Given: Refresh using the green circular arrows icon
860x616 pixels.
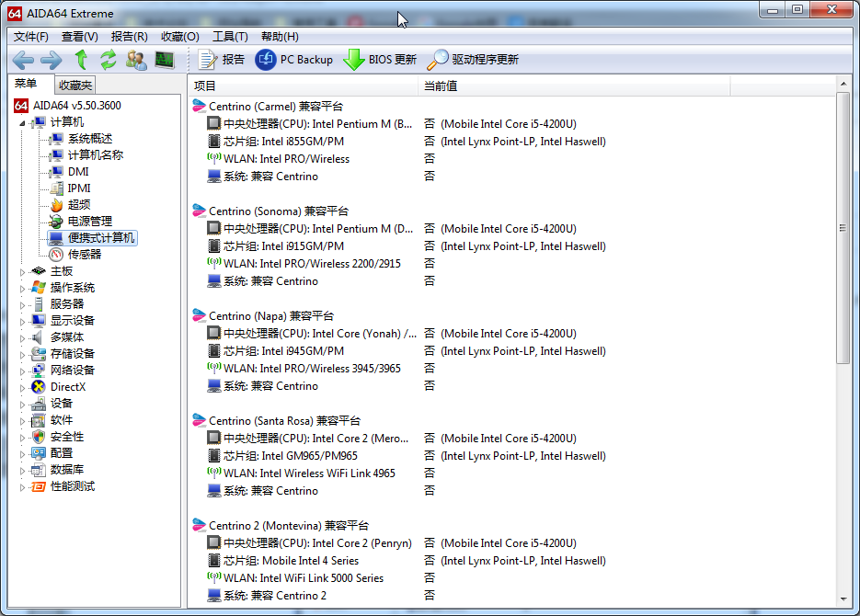Looking at the screenshot, I should 108,59.
